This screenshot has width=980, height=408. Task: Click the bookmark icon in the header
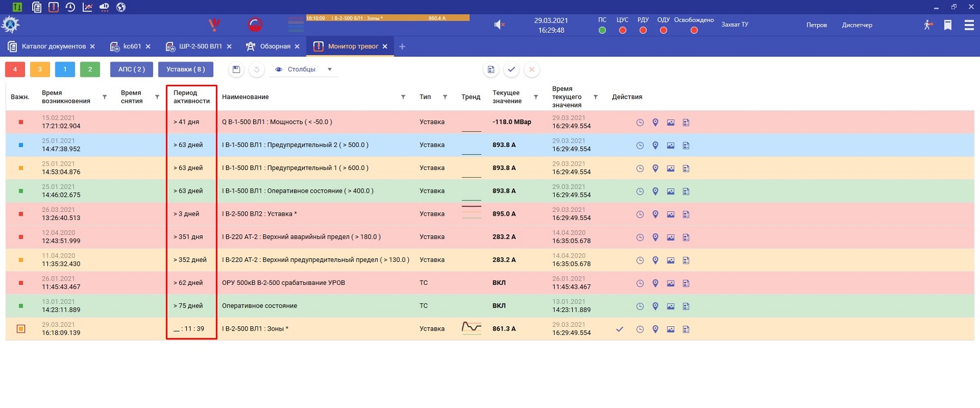coord(948,25)
